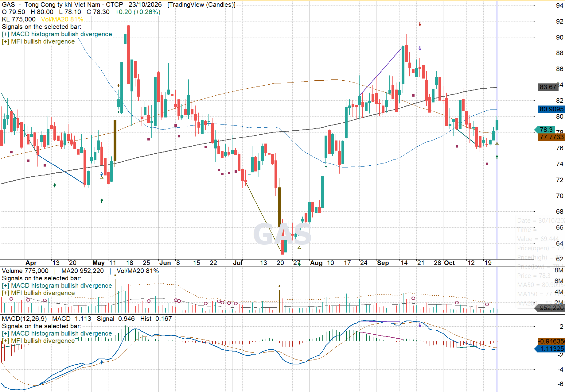This screenshot has width=565, height=392.
Task: Click the 83.67 price label on the axis
Action: click(548, 87)
